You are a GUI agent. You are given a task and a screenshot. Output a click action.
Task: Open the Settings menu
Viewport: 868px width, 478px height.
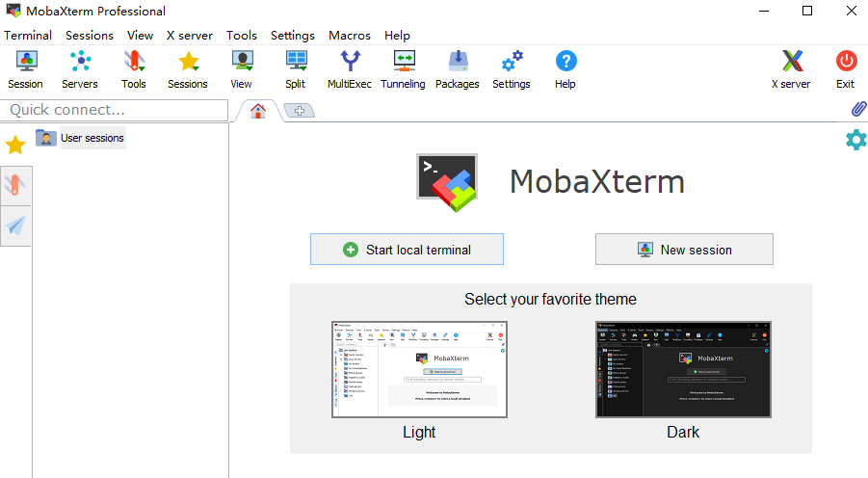pyautogui.click(x=292, y=36)
